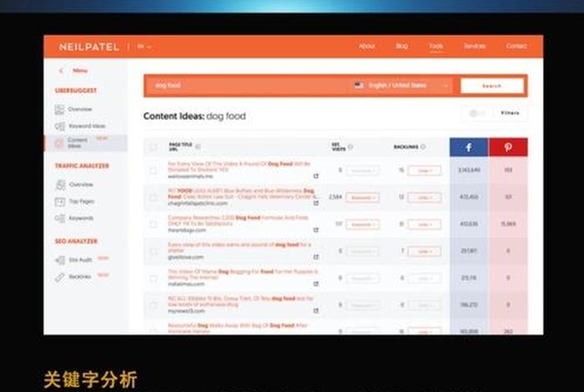584x392 pixels.
Task: Open the About menu item
Action: coord(366,46)
